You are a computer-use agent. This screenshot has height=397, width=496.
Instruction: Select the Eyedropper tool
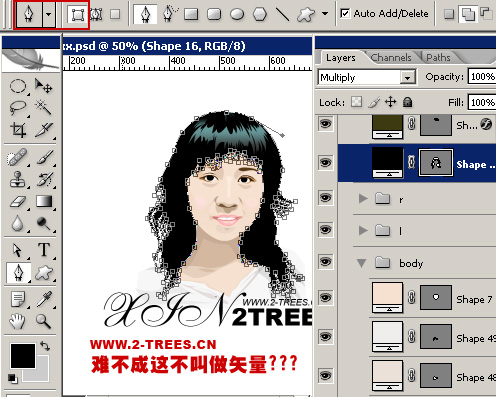click(x=44, y=299)
